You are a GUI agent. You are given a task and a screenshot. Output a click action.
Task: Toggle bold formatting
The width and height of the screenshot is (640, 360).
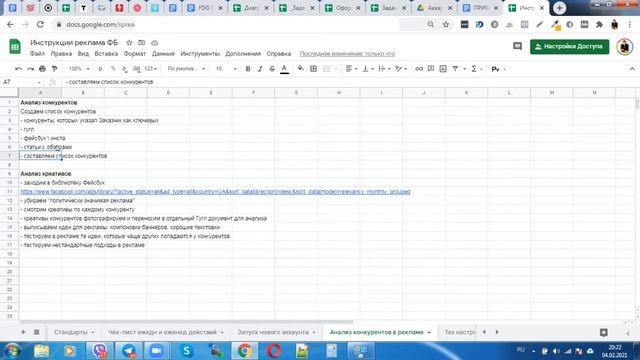248,69
